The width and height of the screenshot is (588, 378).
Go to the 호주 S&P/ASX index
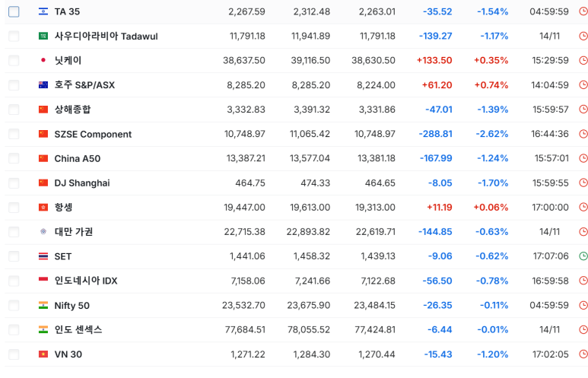[84, 85]
